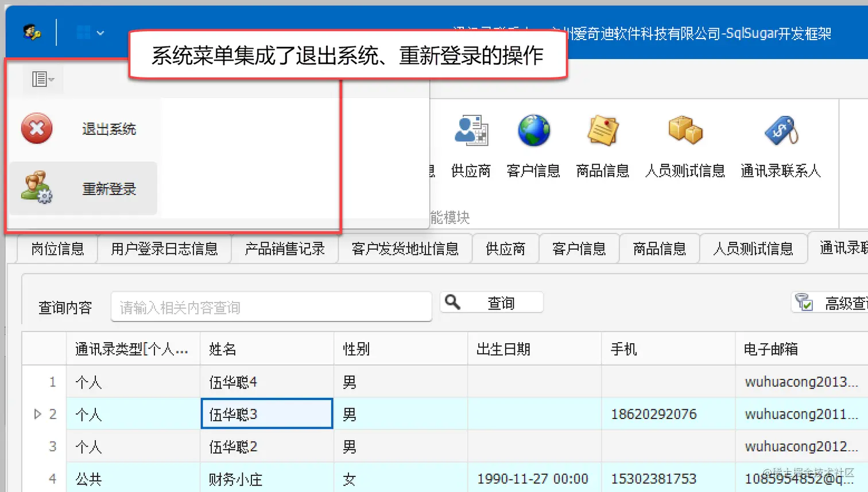
Task: Switch to the 客户信息 tab
Action: (x=579, y=249)
